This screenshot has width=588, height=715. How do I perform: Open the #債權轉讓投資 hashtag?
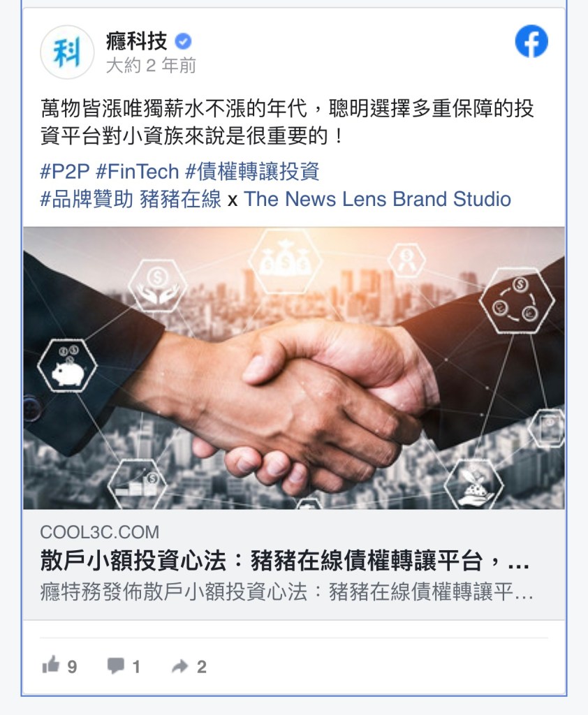252,172
